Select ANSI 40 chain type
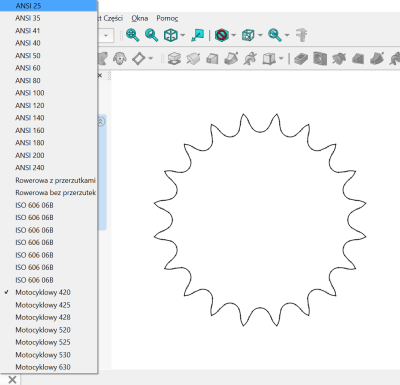Viewport: 400px width, 385px height. [x=49, y=43]
